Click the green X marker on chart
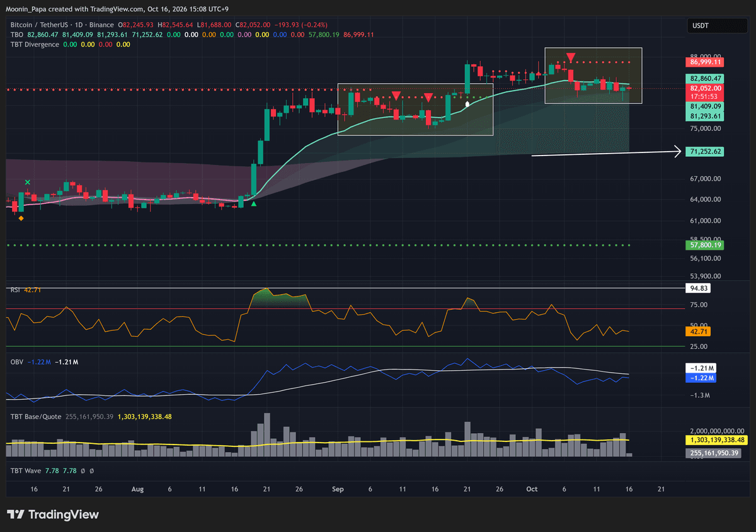This screenshot has width=756, height=532. 28,183
